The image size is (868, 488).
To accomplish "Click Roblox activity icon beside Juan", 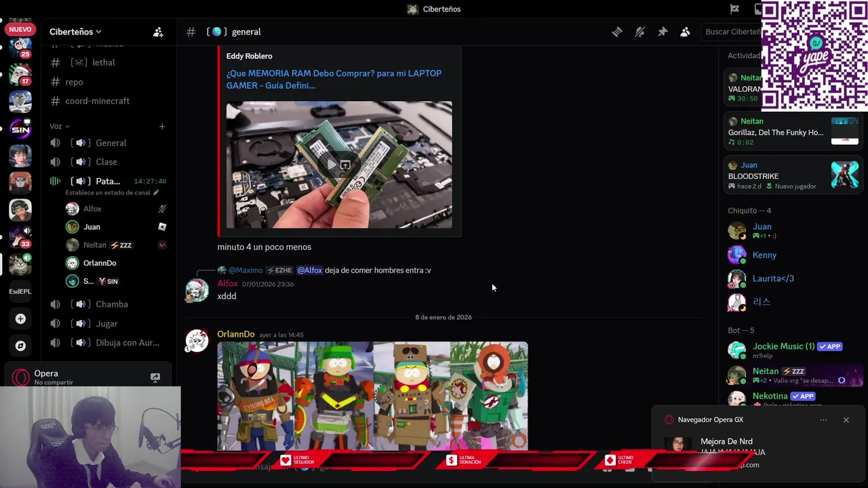I will (162, 227).
